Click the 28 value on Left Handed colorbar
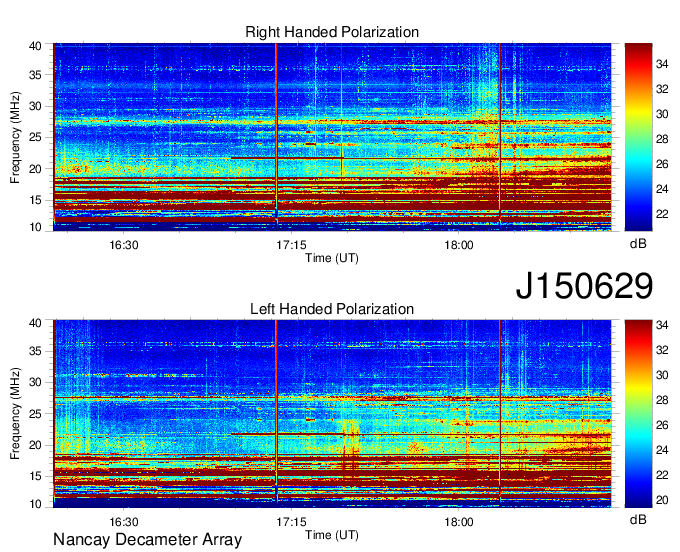The image size is (680, 552). tap(662, 400)
